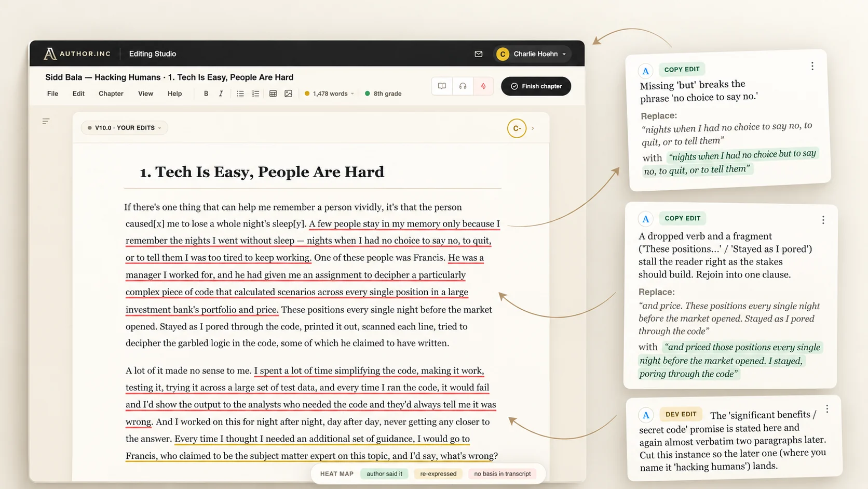Screen dimensions: 868x489
Task: Open the View menu
Action: click(145, 94)
